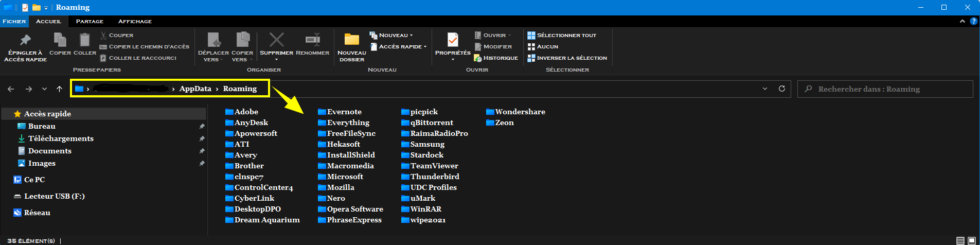The height and width of the screenshot is (245, 980).
Task: Select the Dream Aquarium folder
Action: point(263,220)
